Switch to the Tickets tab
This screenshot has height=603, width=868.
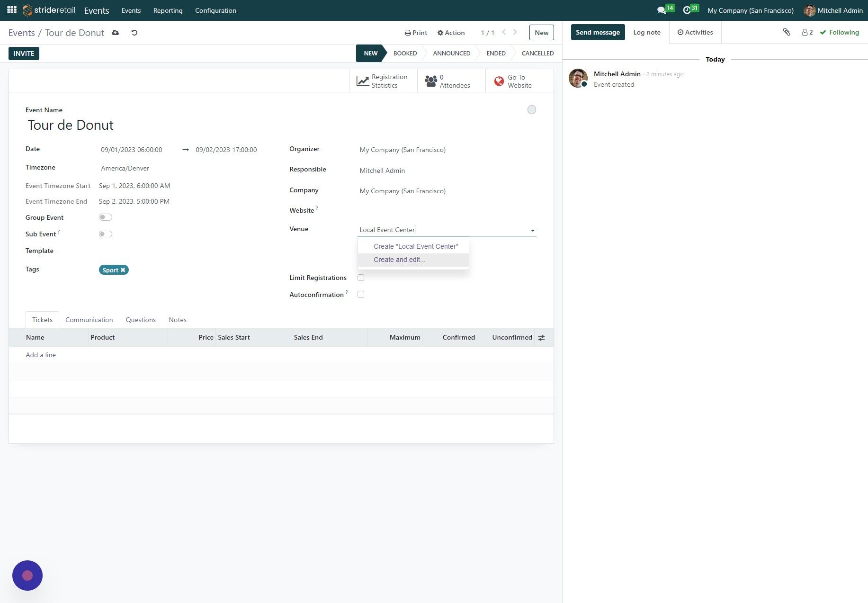pyautogui.click(x=42, y=320)
